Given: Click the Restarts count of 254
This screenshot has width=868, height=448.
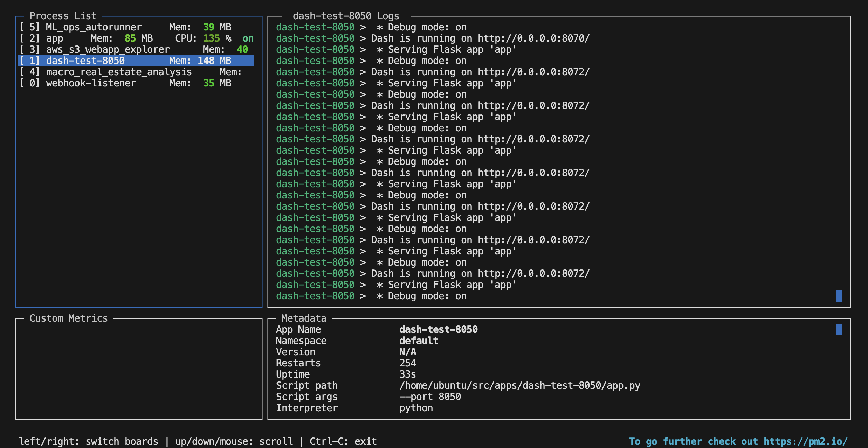Looking at the screenshot, I should (408, 363).
